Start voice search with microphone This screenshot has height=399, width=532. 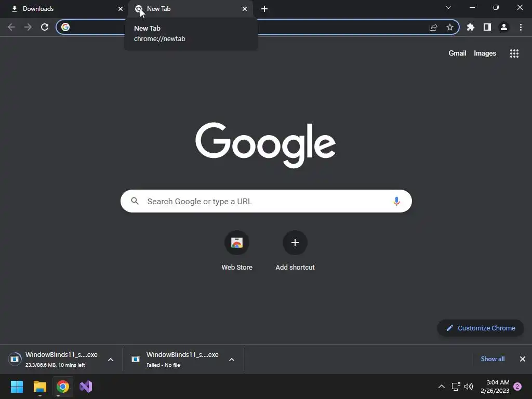pos(396,201)
